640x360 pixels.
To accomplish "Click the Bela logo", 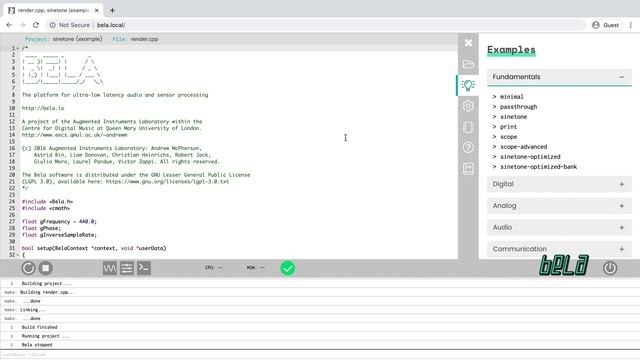I will 564,265.
